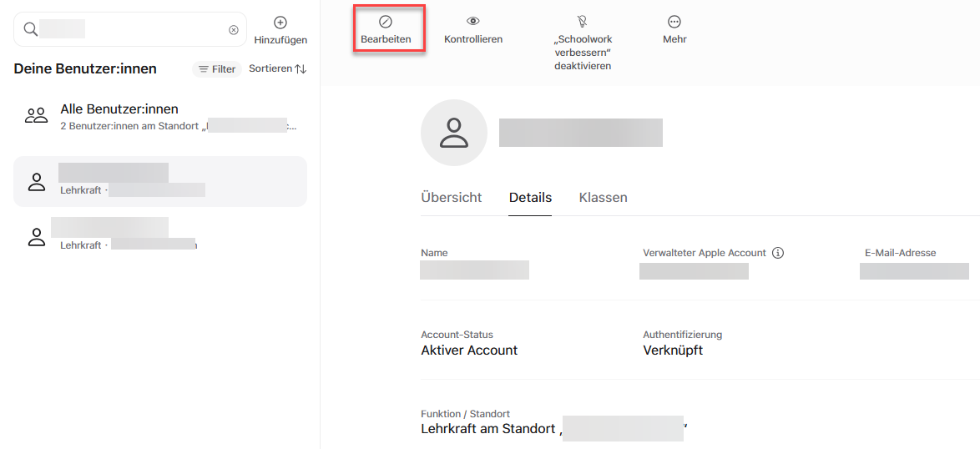
Task: Click info icon next to Verwalteter Apple Account
Action: tap(778, 253)
